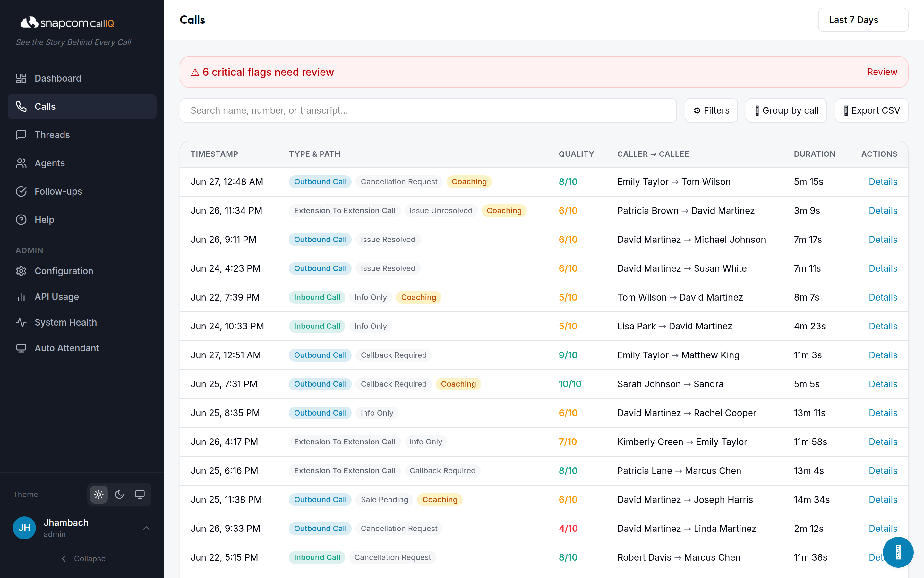Expand the Jhambach user menu chevron
This screenshot has height=578, width=924.
pos(146,528)
